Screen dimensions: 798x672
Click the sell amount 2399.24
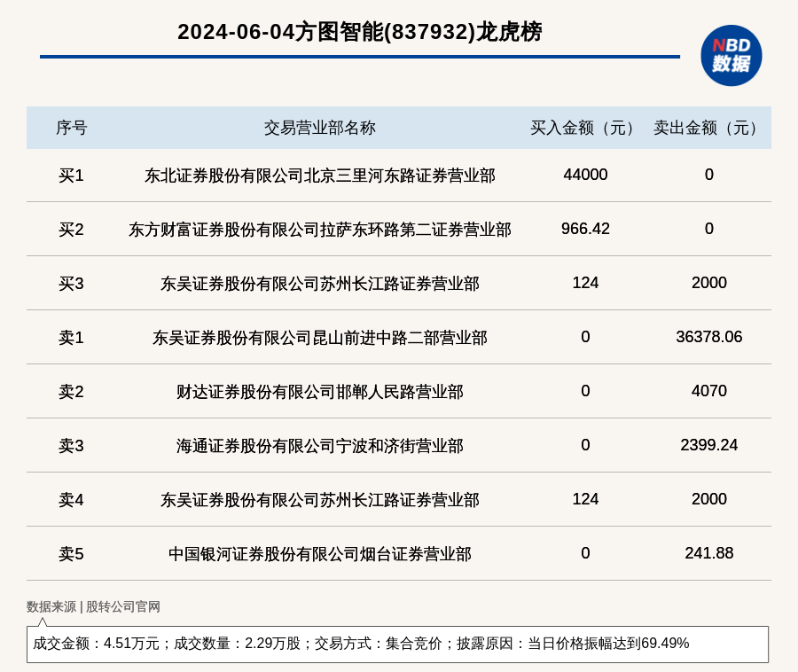click(709, 445)
